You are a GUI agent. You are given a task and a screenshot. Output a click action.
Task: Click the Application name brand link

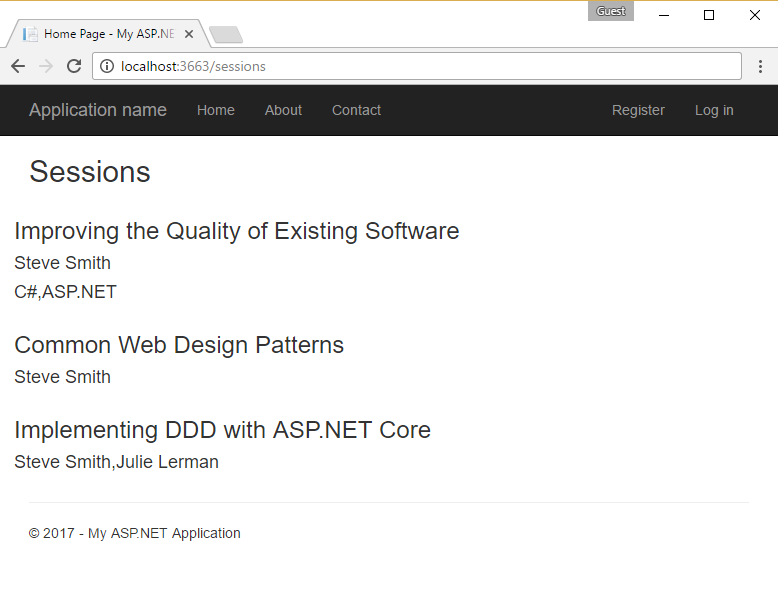coord(98,110)
